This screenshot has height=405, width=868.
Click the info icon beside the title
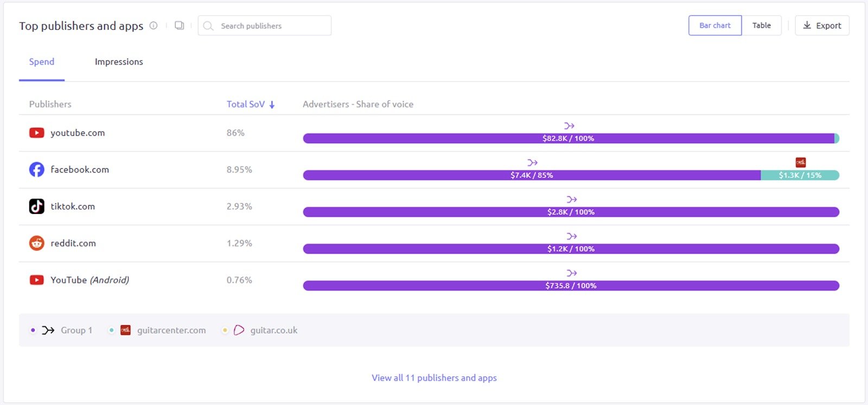pos(154,26)
